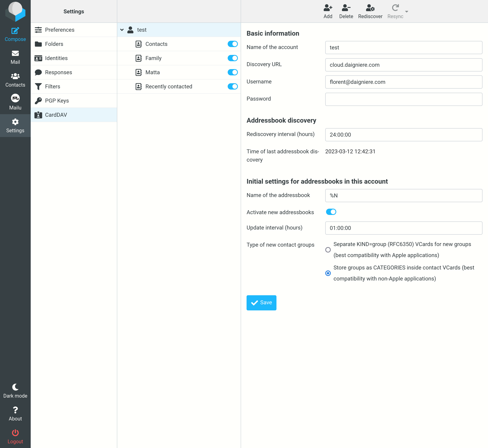Select the PGP Keys settings entry
This screenshot has width=488, height=448.
(x=57, y=100)
